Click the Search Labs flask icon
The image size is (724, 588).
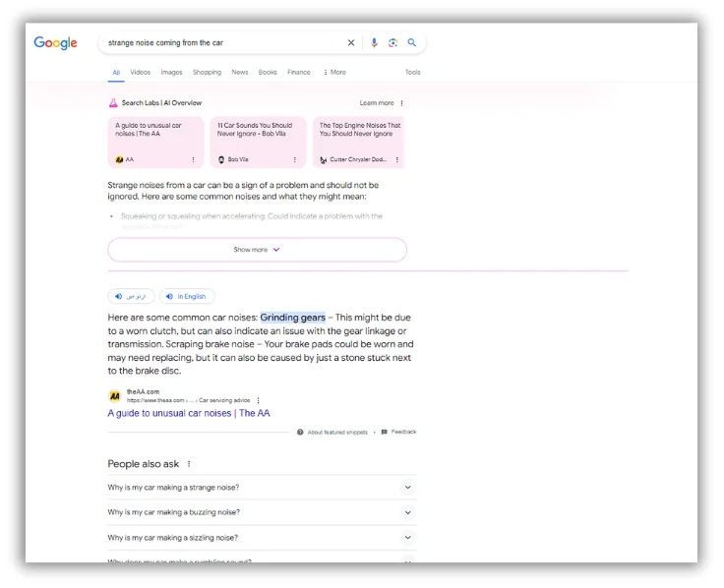(113, 103)
